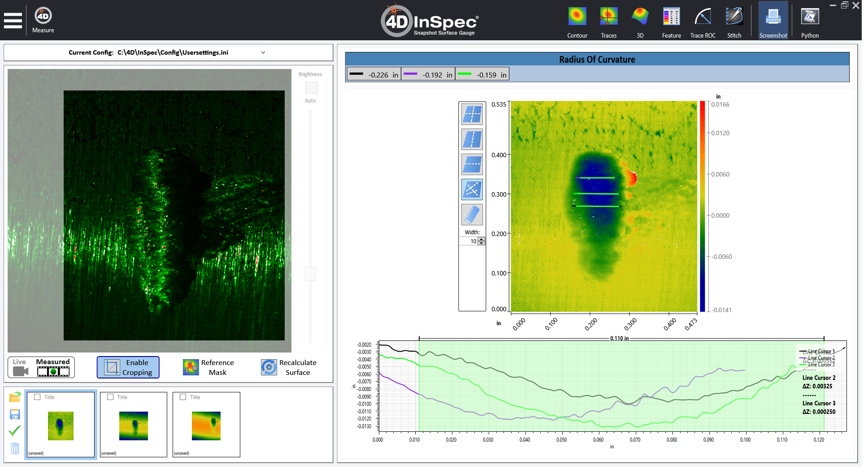Open the Reference Mask editor
Viewport: 868px width, 473px height.
pos(209,367)
